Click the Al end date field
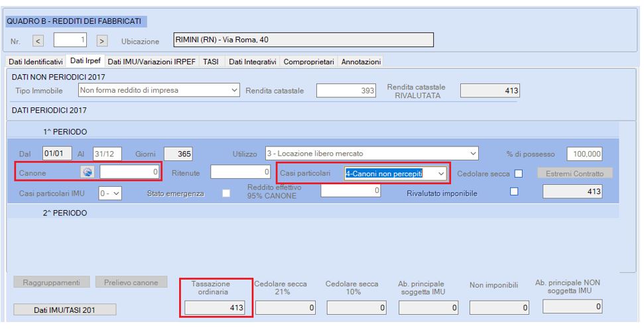This screenshot has height=330, width=644. coord(107,154)
